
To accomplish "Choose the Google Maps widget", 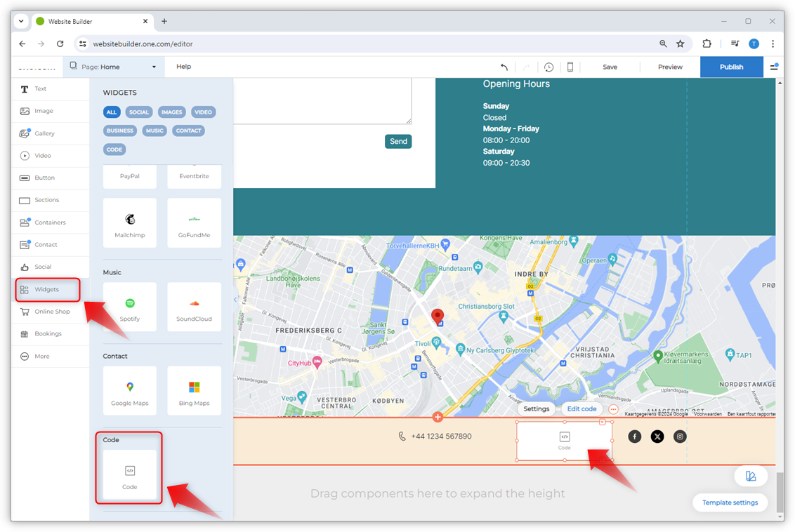I will point(130,391).
